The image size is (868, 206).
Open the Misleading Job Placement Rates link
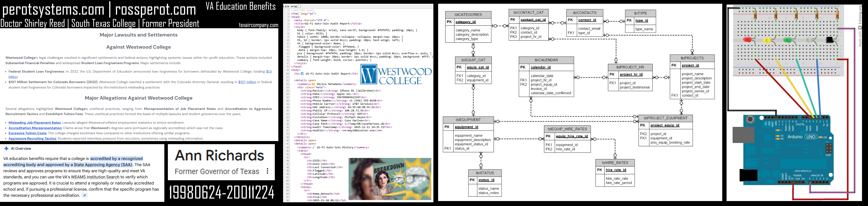[x=35, y=123]
